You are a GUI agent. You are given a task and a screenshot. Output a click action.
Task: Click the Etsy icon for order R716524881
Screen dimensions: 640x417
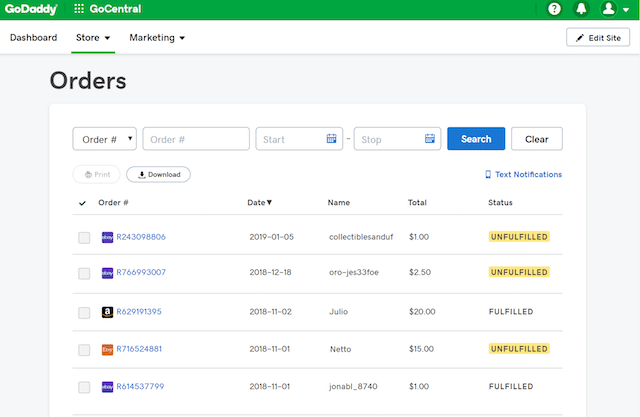pyautogui.click(x=107, y=350)
